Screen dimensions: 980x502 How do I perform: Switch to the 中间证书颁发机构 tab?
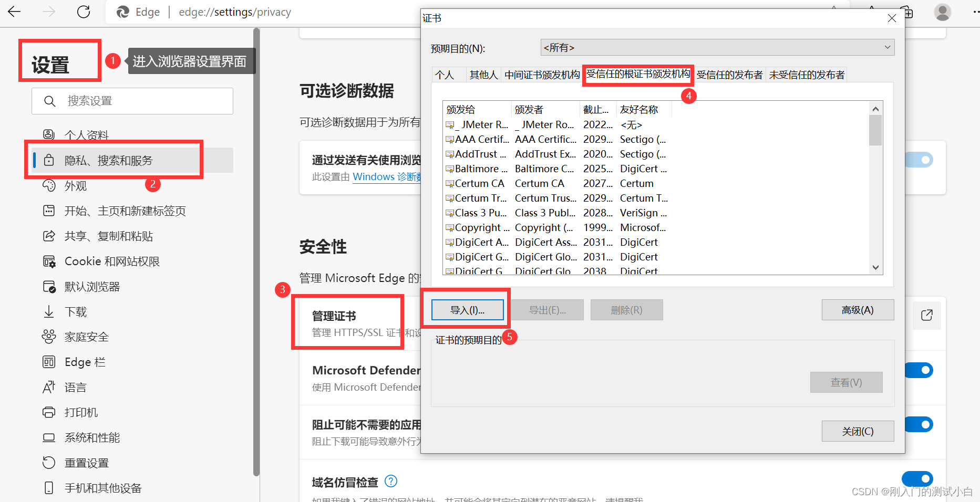click(x=542, y=75)
